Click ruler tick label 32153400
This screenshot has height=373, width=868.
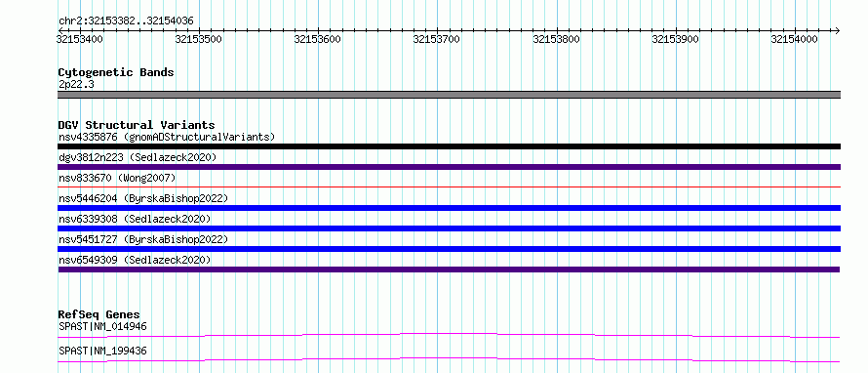pyautogui.click(x=80, y=39)
